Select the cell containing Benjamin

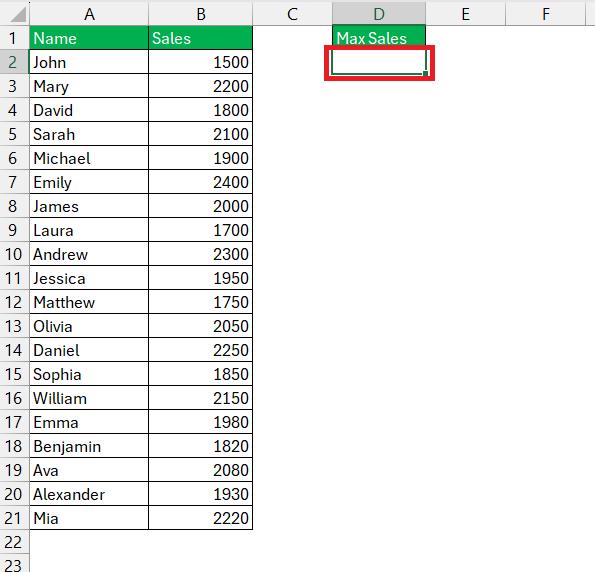89,446
